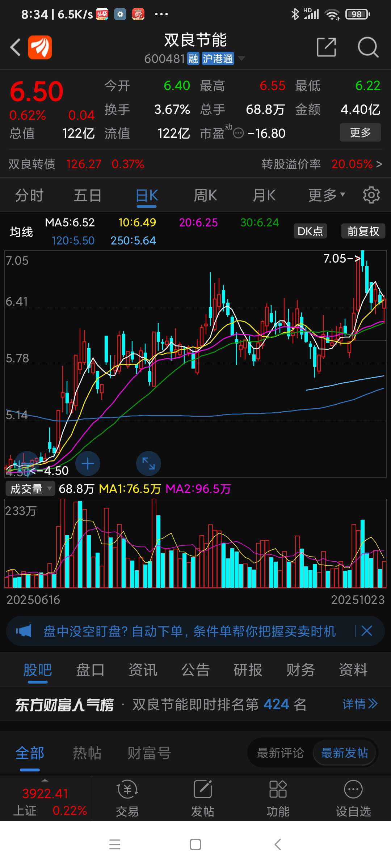The width and height of the screenshot is (391, 868).
Task: Zoom in chart with plus button
Action: (88, 464)
